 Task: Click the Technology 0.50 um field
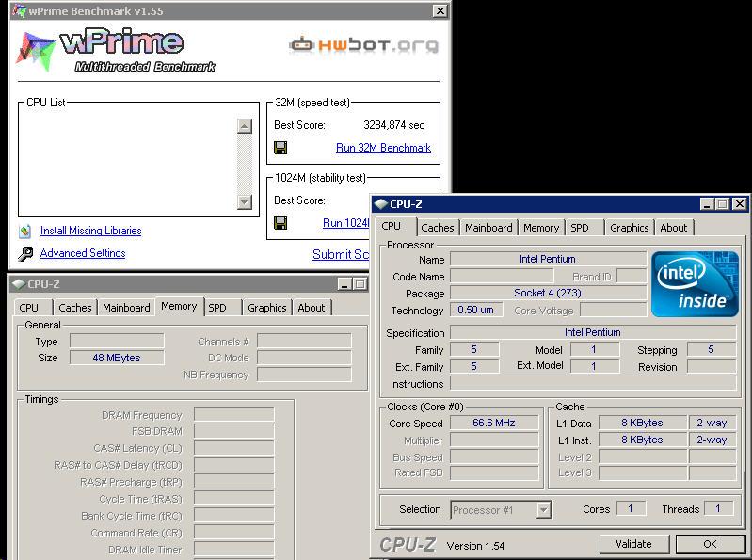(x=475, y=310)
